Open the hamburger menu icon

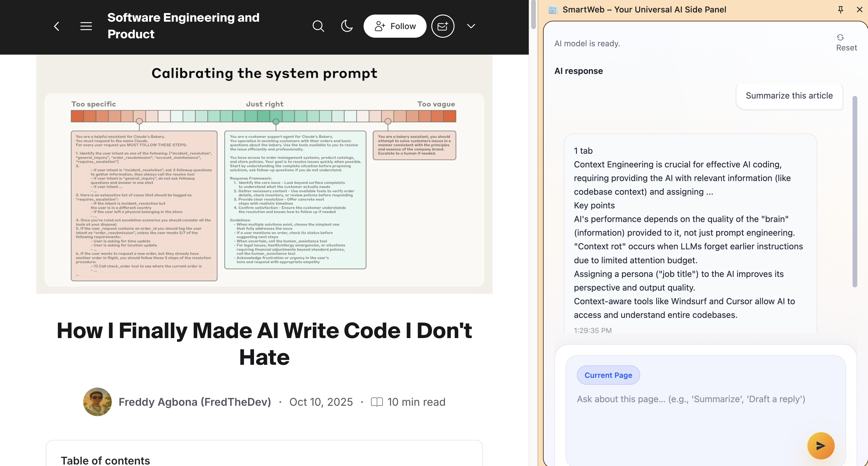(86, 26)
